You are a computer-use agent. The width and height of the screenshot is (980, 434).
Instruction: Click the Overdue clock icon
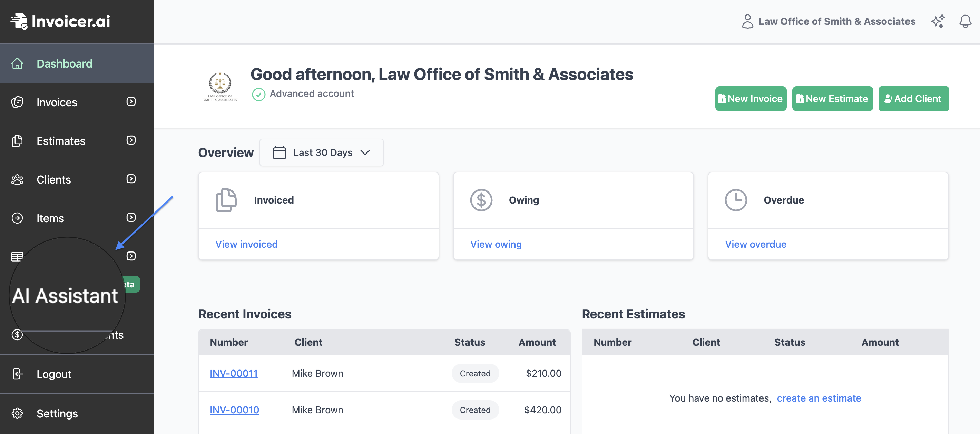pos(735,200)
